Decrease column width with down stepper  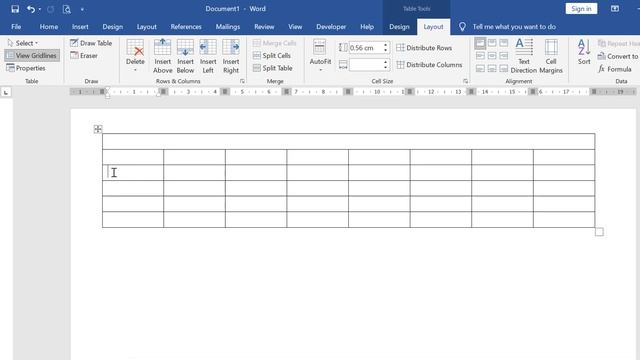point(385,67)
